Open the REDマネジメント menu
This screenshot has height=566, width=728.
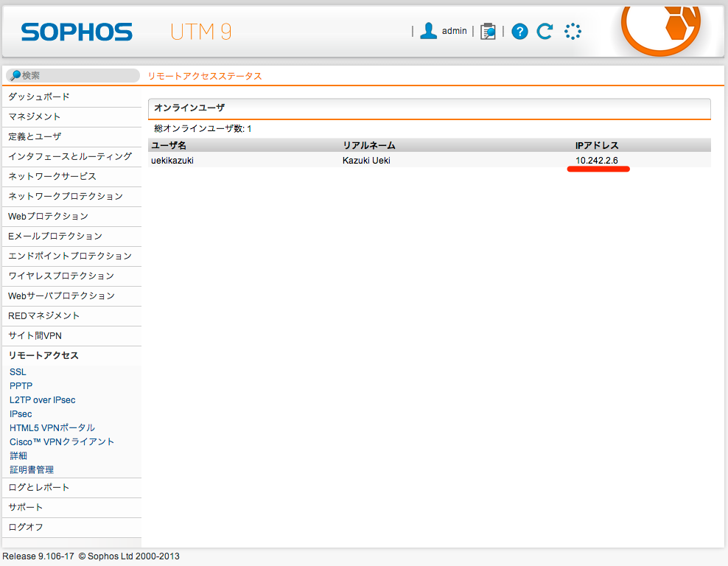tap(72, 316)
